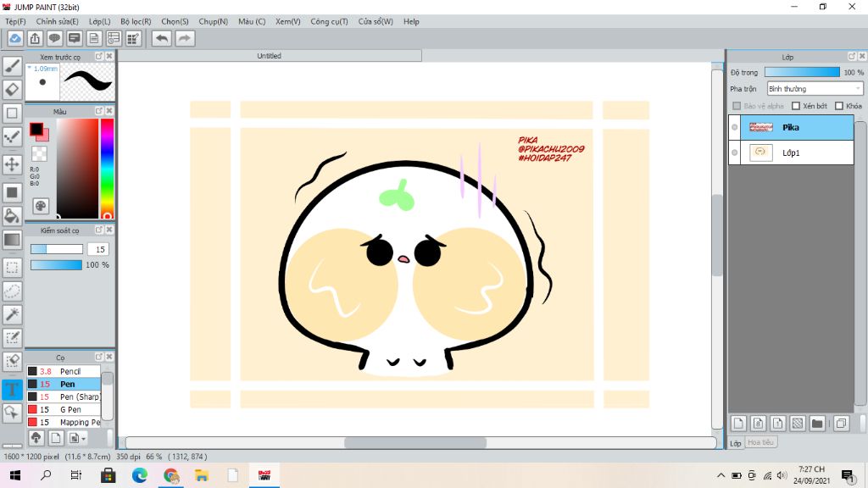
Task: Select the foreground black color swatch
Action: [36, 130]
